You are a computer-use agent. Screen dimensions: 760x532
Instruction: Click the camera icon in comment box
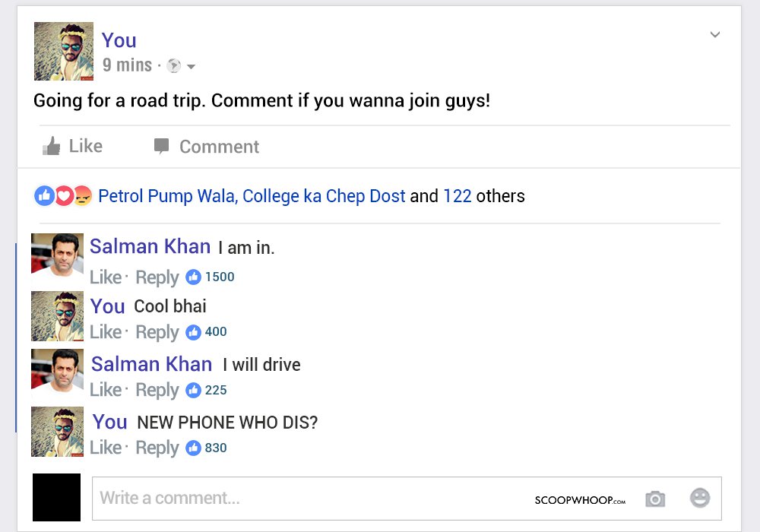tap(655, 499)
